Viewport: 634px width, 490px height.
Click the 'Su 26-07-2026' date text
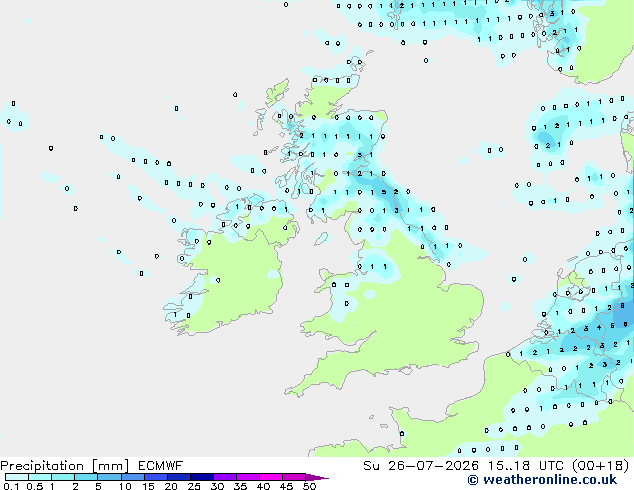421,466
